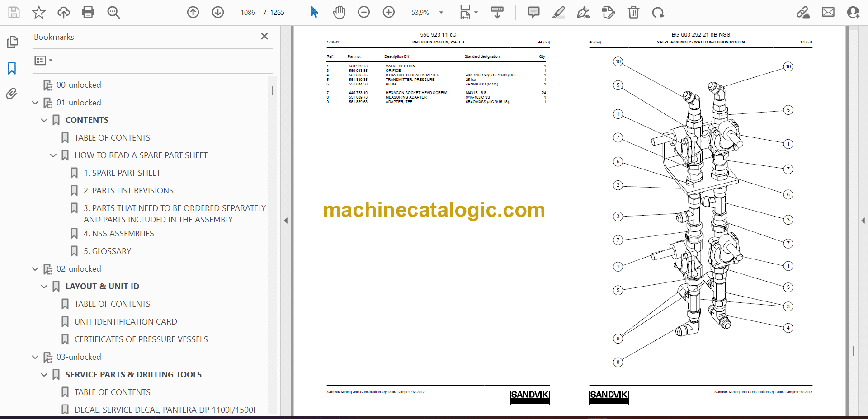Collapse the CONTENTS bookmark group

(44, 120)
